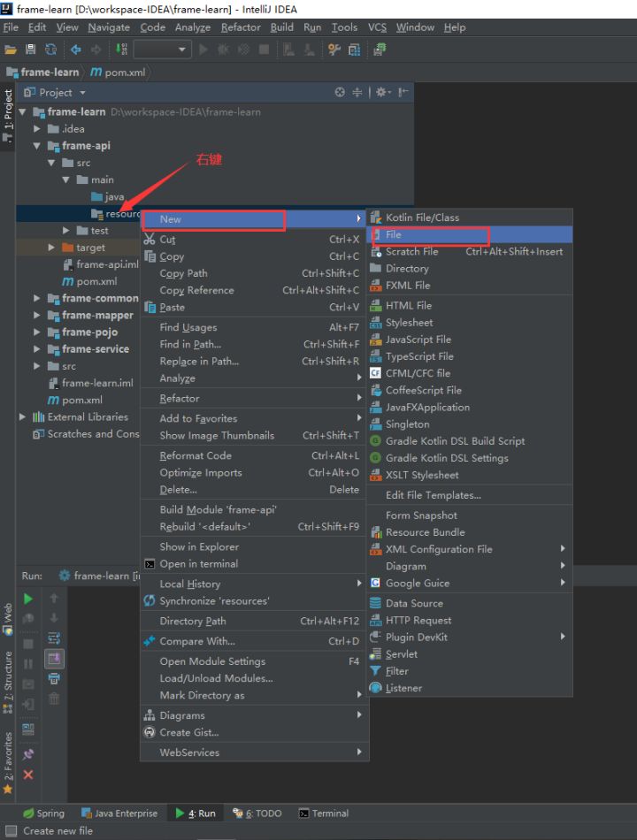Click the Print icon in Run panel
The height and width of the screenshot is (840, 637).
click(54, 679)
